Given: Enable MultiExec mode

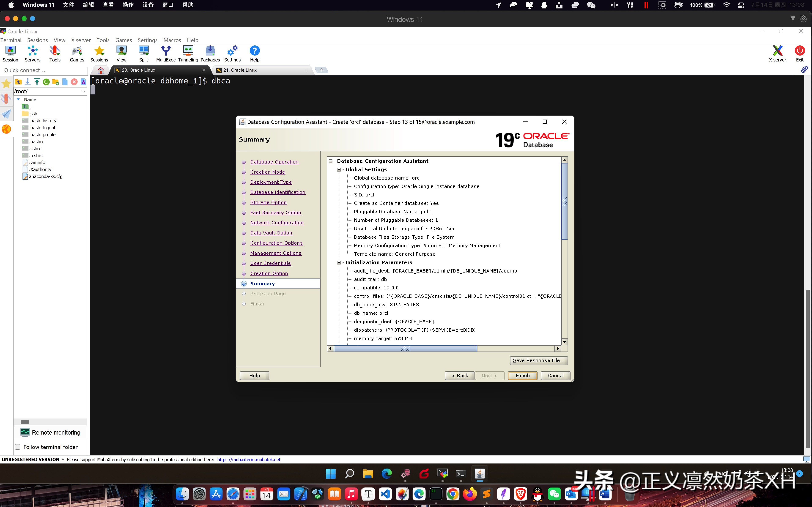Looking at the screenshot, I should tap(166, 53).
